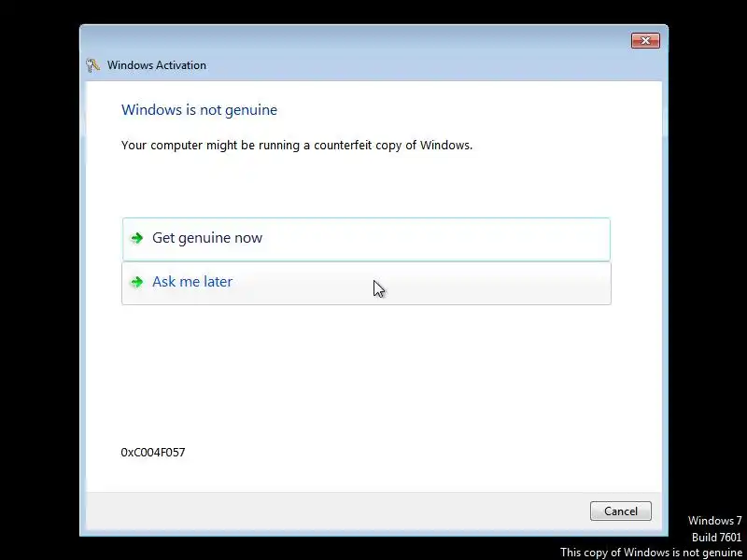Click 'This copy of Windows is not genuine' text
The height and width of the screenshot is (560, 747).
coord(651,553)
